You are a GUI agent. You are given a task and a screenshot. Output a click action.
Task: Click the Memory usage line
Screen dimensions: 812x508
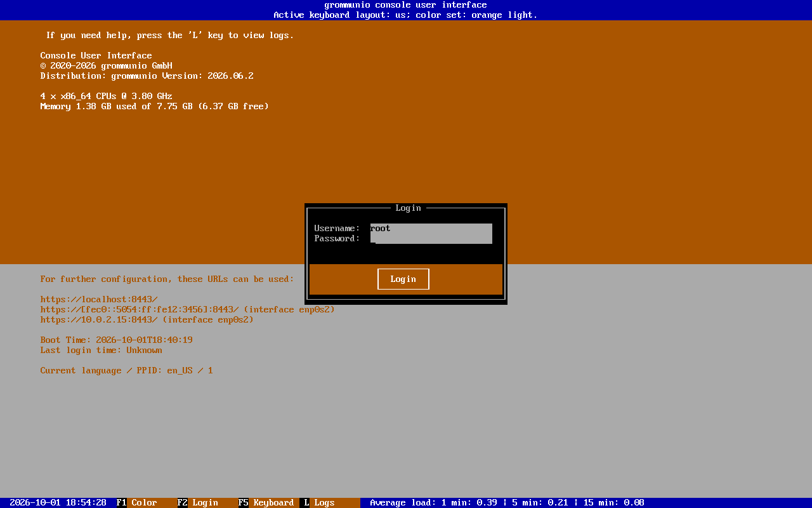(x=155, y=107)
